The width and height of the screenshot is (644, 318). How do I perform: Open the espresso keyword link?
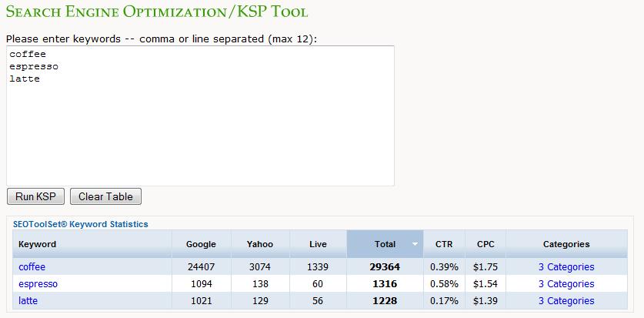pyautogui.click(x=38, y=284)
